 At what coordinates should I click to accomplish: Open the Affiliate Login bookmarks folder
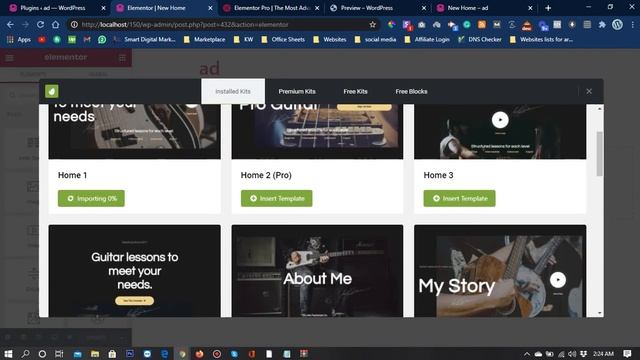(x=427, y=39)
